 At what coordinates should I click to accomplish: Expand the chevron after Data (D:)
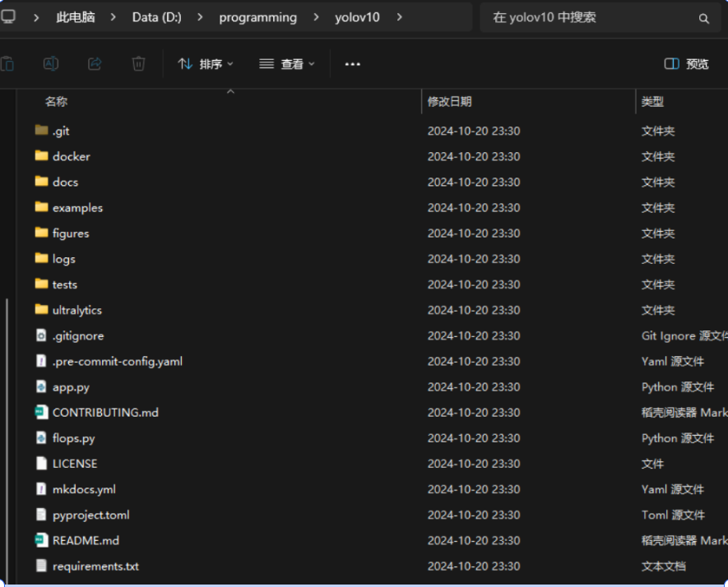coord(200,17)
